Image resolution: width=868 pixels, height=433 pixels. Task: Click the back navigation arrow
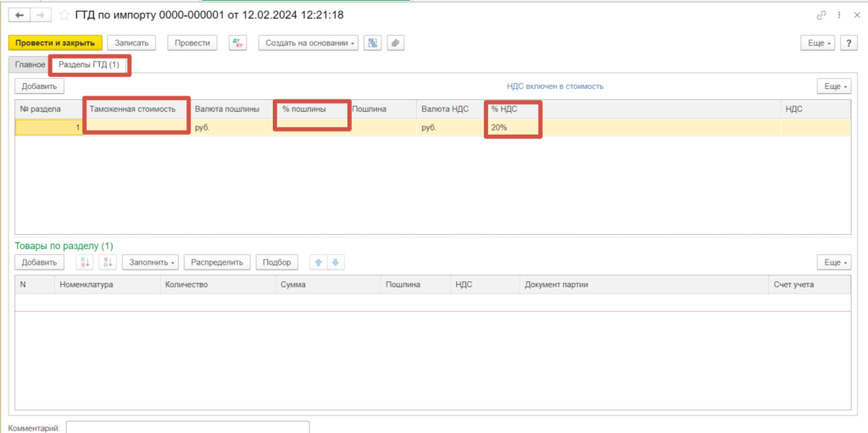(19, 15)
